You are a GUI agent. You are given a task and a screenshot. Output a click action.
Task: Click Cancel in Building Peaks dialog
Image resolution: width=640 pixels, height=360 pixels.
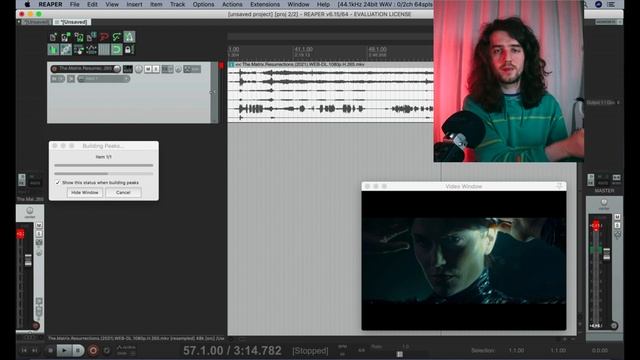123,192
